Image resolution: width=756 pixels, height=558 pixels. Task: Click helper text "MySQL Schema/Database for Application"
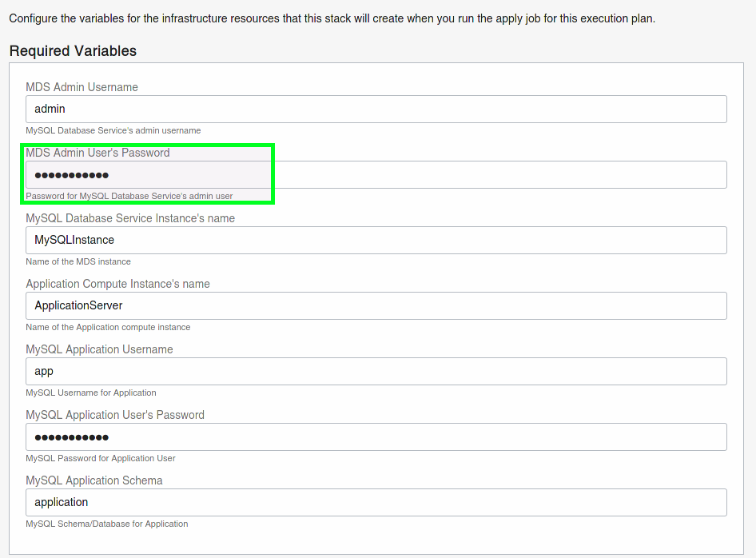tap(107, 524)
